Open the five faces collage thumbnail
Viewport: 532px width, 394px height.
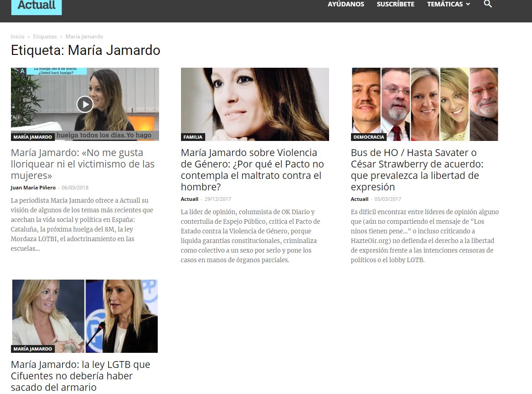[425, 104]
